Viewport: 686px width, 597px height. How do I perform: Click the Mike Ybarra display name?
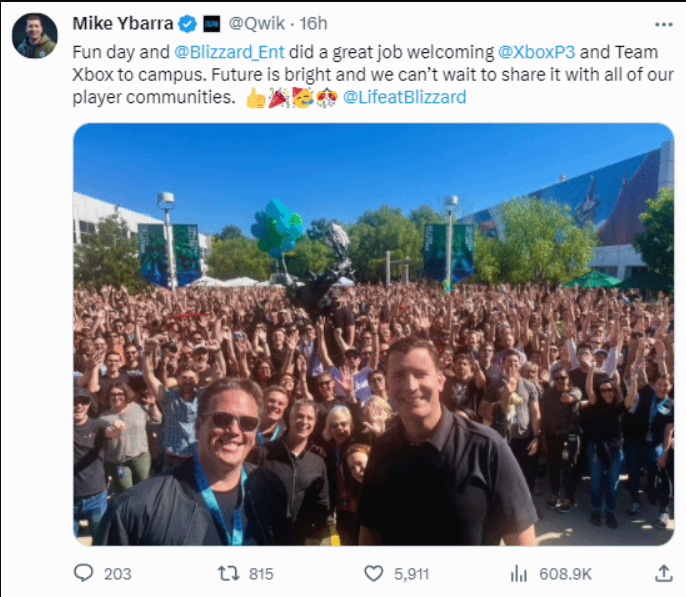pyautogui.click(x=122, y=24)
